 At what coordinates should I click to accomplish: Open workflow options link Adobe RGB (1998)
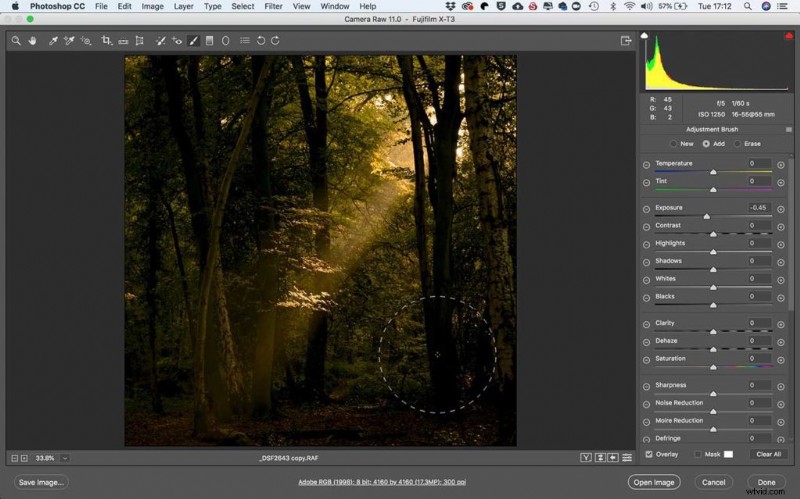(x=382, y=482)
